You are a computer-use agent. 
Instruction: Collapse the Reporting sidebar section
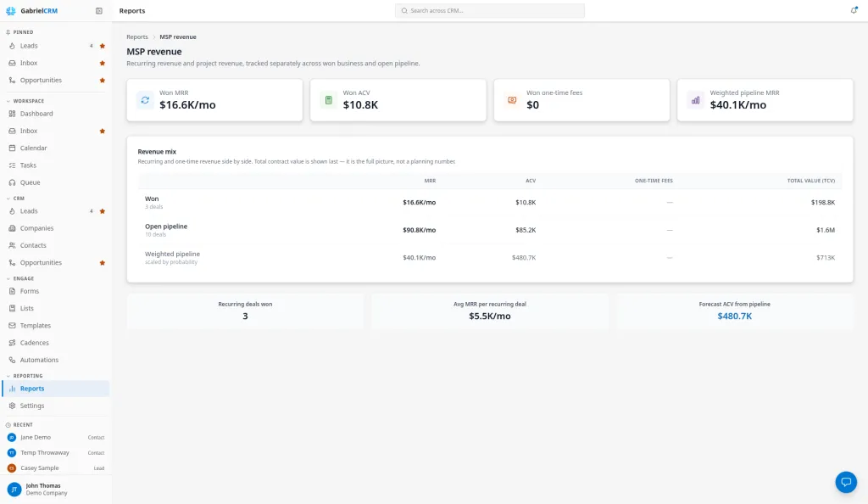coord(25,376)
